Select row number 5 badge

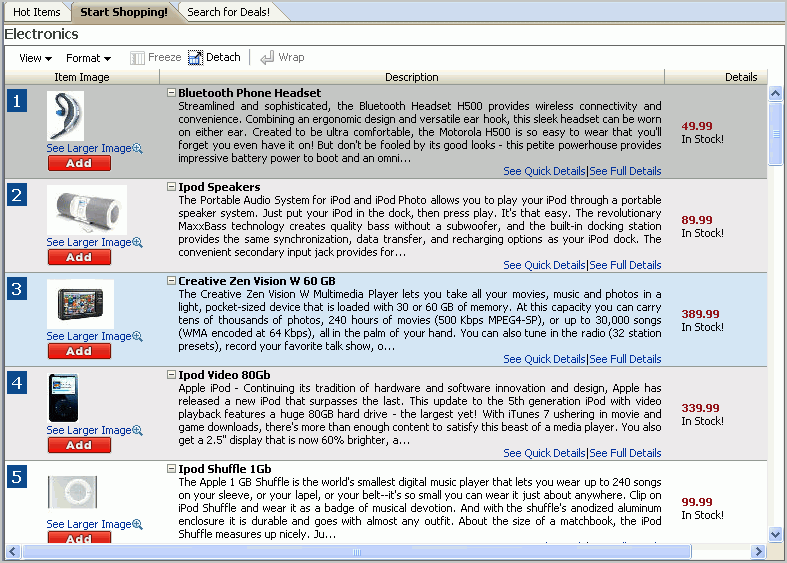click(x=17, y=477)
